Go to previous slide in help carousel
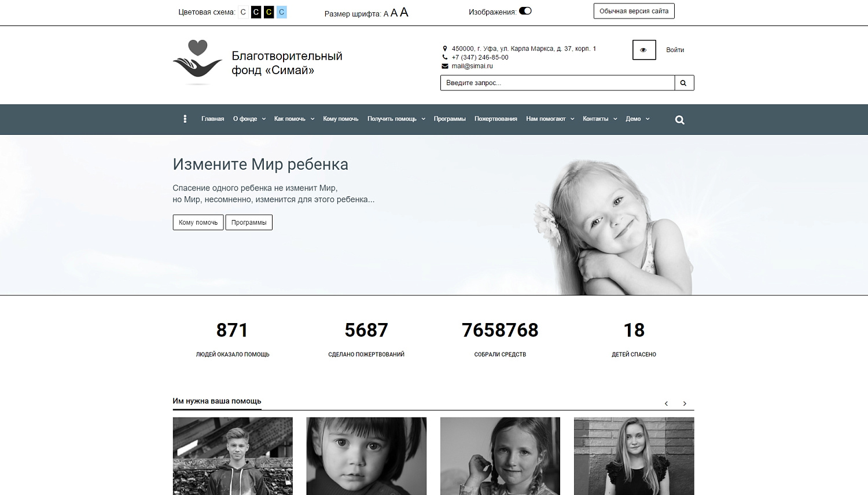The width and height of the screenshot is (868, 495). pyautogui.click(x=666, y=404)
